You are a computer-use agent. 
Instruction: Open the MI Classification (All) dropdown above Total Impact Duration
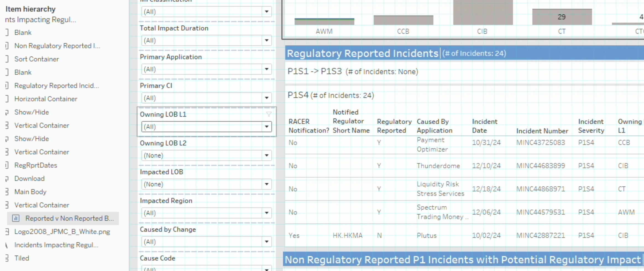point(206,12)
